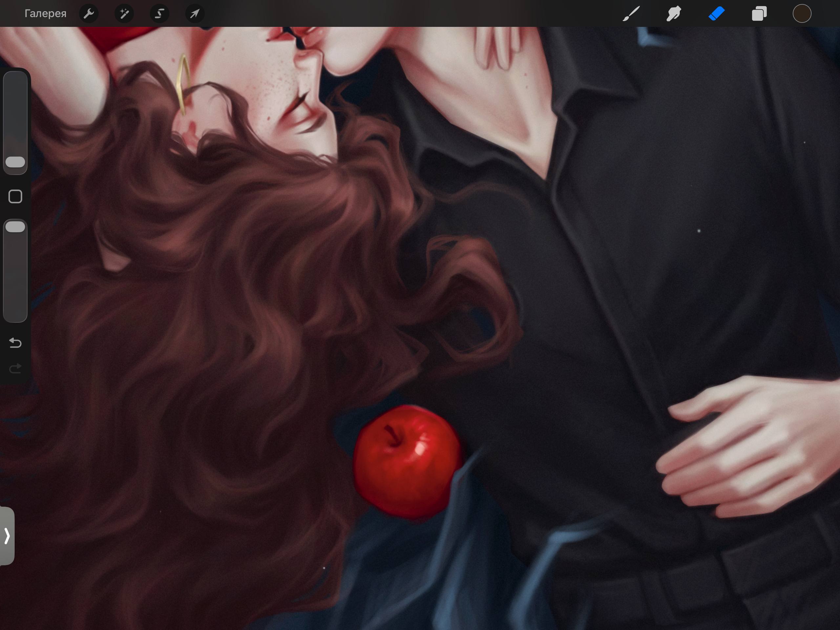This screenshot has height=630, width=840.
Task: Return to the Галерея gallery
Action: tap(45, 14)
